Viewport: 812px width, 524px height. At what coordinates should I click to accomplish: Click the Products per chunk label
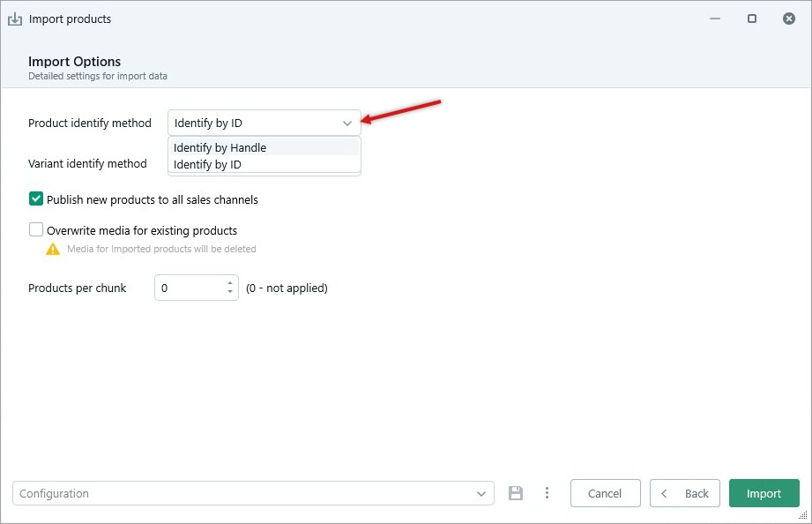click(x=78, y=288)
